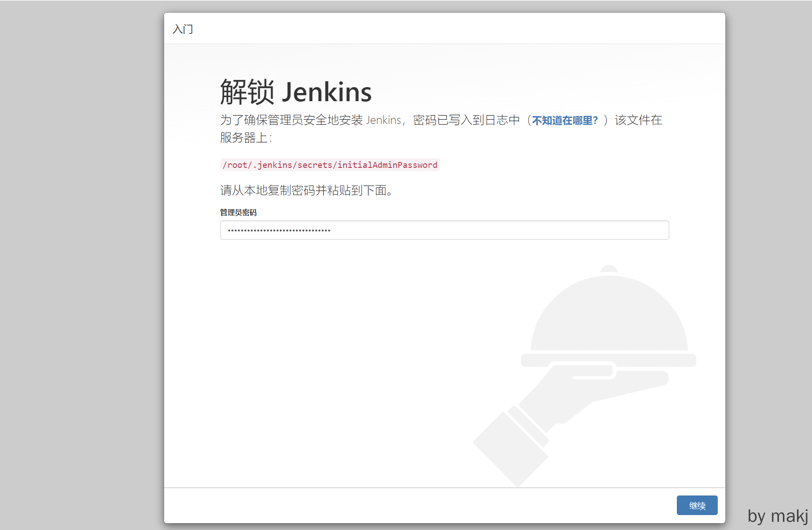
Task: Open the 不知道在哪里? help link
Action: [565, 121]
